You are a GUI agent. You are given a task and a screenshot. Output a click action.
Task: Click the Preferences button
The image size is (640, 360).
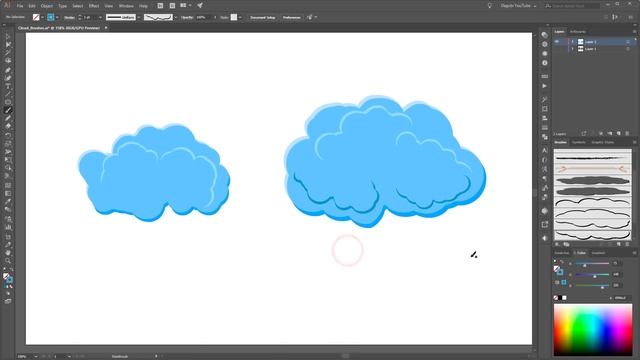291,17
